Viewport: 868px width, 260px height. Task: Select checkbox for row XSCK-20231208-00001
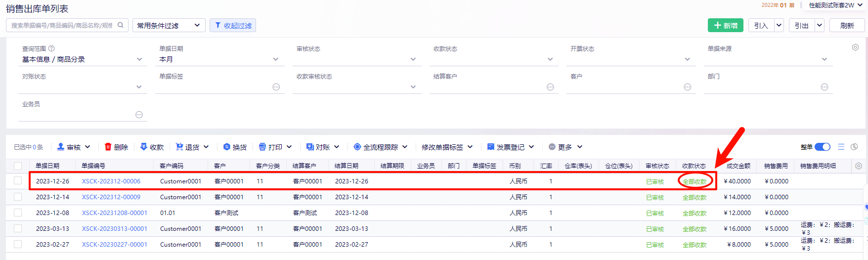coord(18,213)
